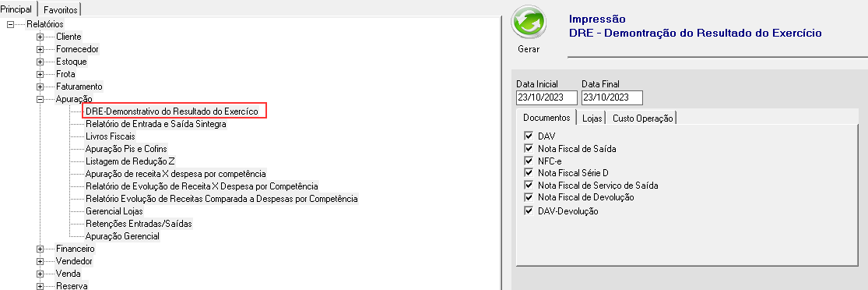868x290 pixels.
Task: Uncheck Nota Fiscal de Devolução checkbox
Action: [528, 197]
